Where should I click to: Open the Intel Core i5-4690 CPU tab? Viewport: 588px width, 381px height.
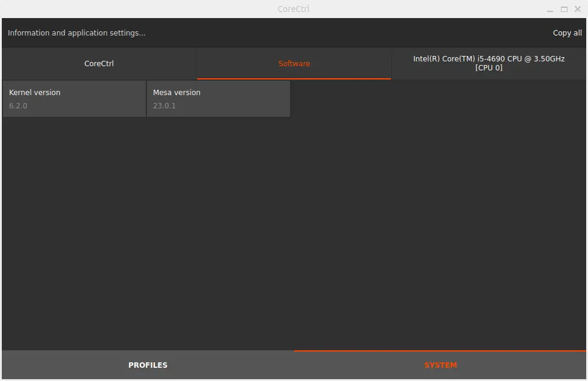[489, 64]
